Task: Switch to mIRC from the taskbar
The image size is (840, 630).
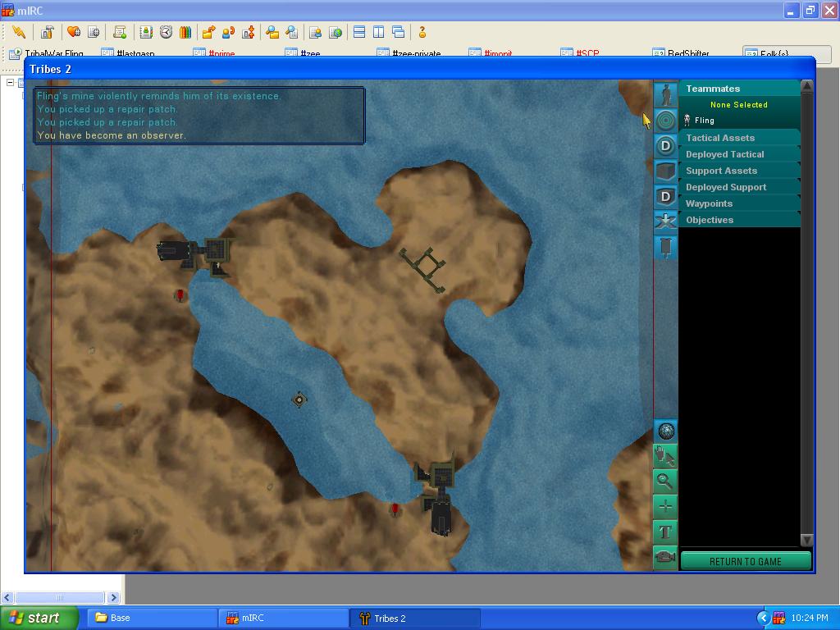Action: [284, 618]
